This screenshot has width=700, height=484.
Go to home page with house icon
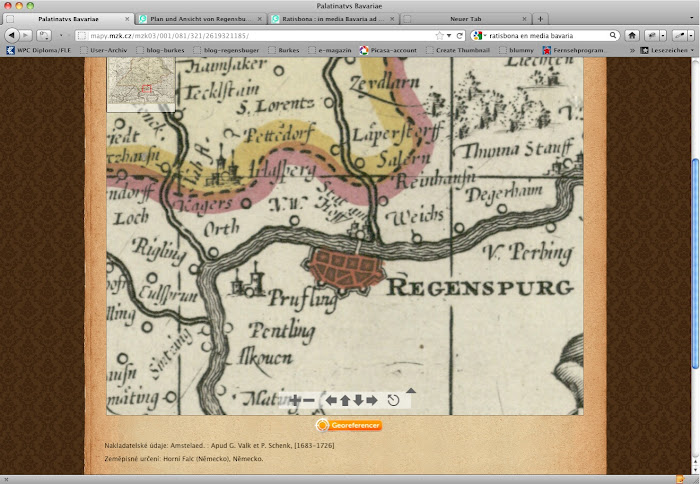point(632,35)
